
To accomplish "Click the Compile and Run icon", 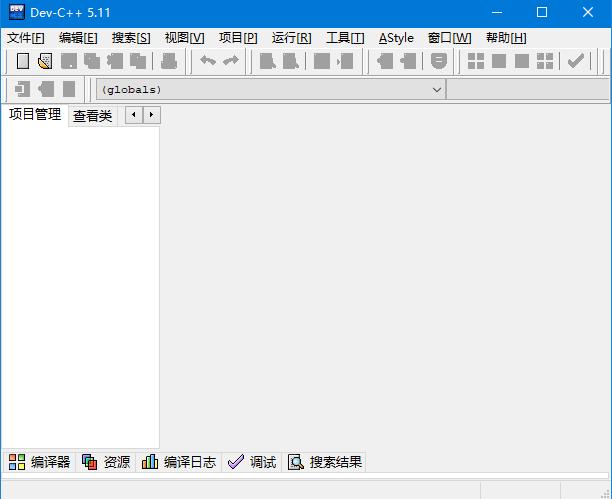I will (x=522, y=61).
